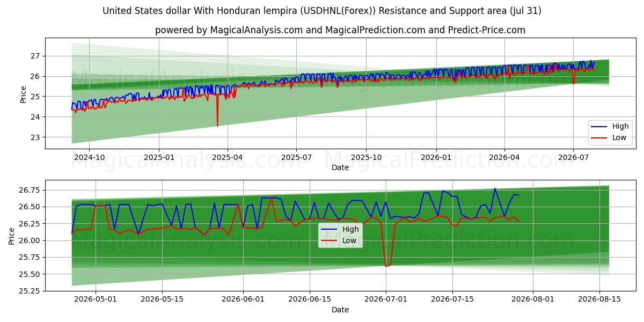Viewport: 644px width, 322px height.
Task: Click the '2025-01' date tick label
Action: [159, 158]
